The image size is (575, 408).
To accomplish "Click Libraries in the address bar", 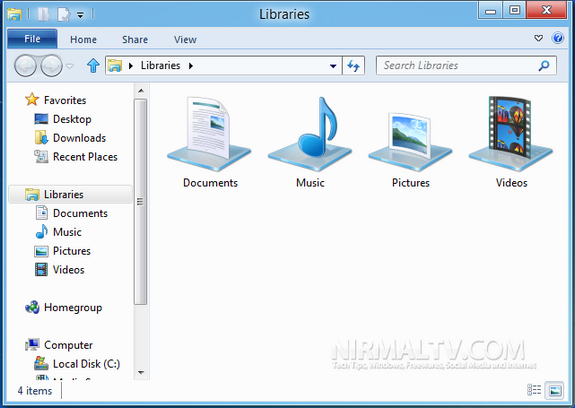I will coord(161,66).
